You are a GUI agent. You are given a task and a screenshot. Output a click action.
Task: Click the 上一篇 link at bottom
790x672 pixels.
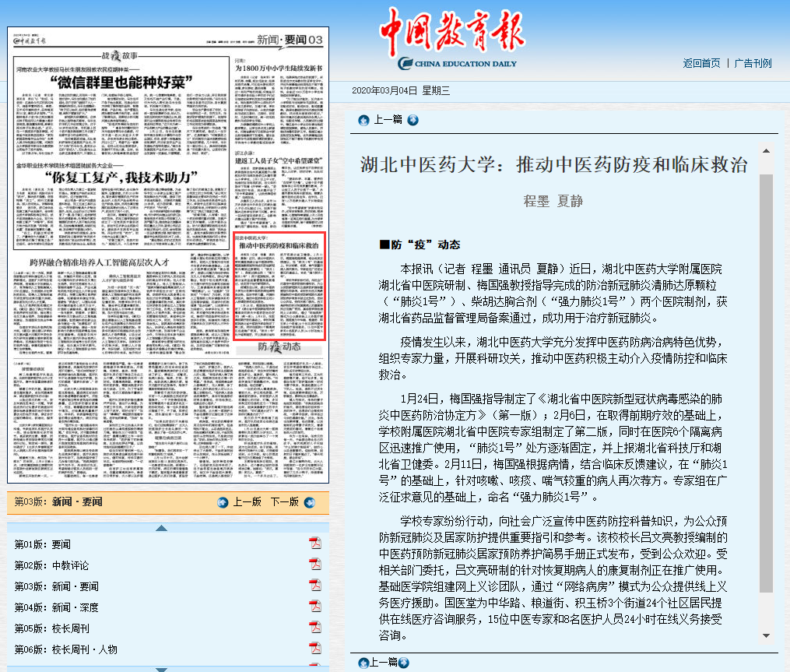(x=384, y=663)
